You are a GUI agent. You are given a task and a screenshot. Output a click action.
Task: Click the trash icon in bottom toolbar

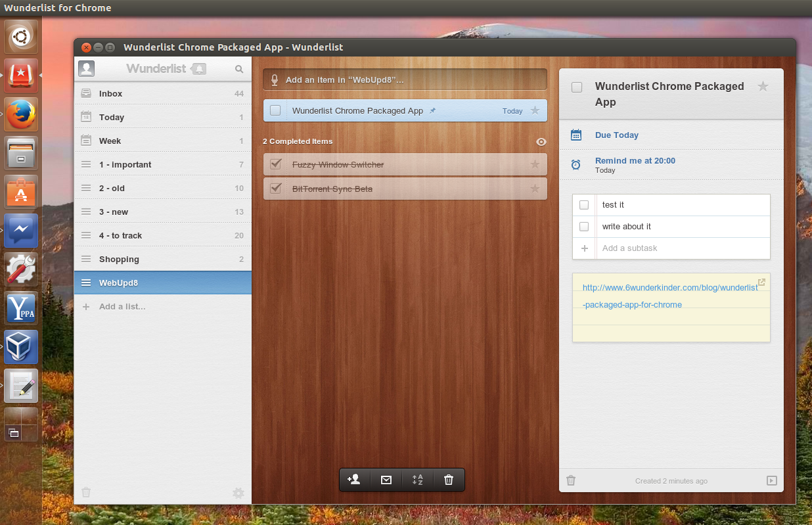(x=448, y=480)
